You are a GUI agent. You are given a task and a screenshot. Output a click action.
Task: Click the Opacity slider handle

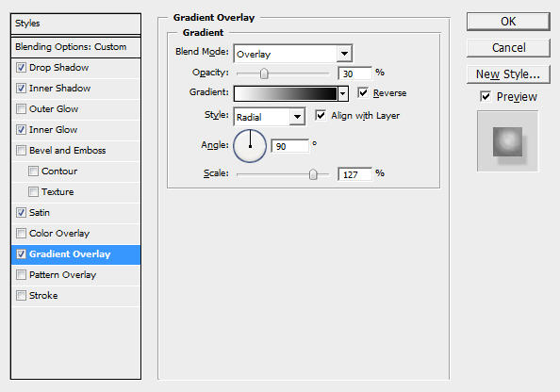(x=264, y=73)
